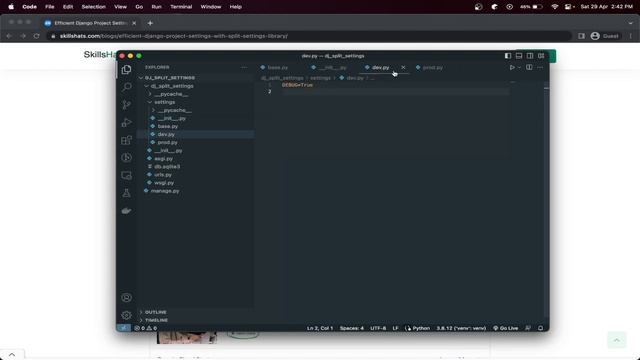Click the browser address bar
The image size is (640, 360).
(310, 36)
